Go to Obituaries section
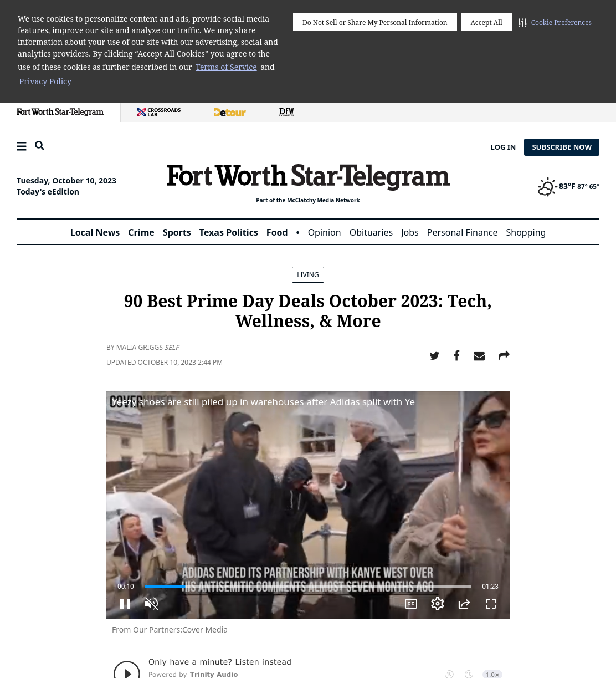The height and width of the screenshot is (678, 616). pyautogui.click(x=371, y=232)
